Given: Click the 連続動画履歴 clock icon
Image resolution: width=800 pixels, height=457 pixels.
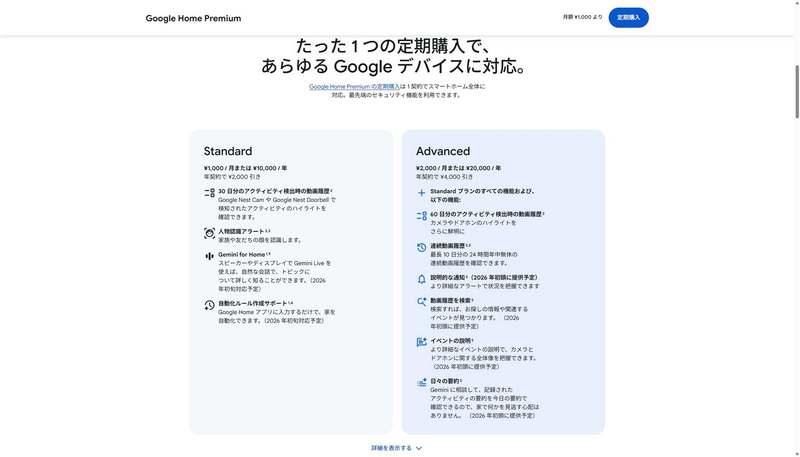Looking at the screenshot, I should (421, 247).
